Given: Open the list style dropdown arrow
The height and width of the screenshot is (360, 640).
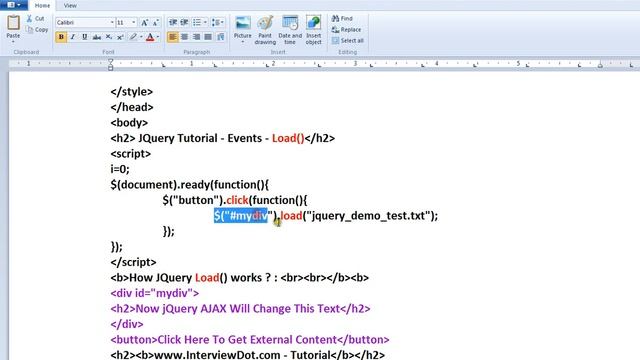Looking at the screenshot, I should tap(205, 22).
